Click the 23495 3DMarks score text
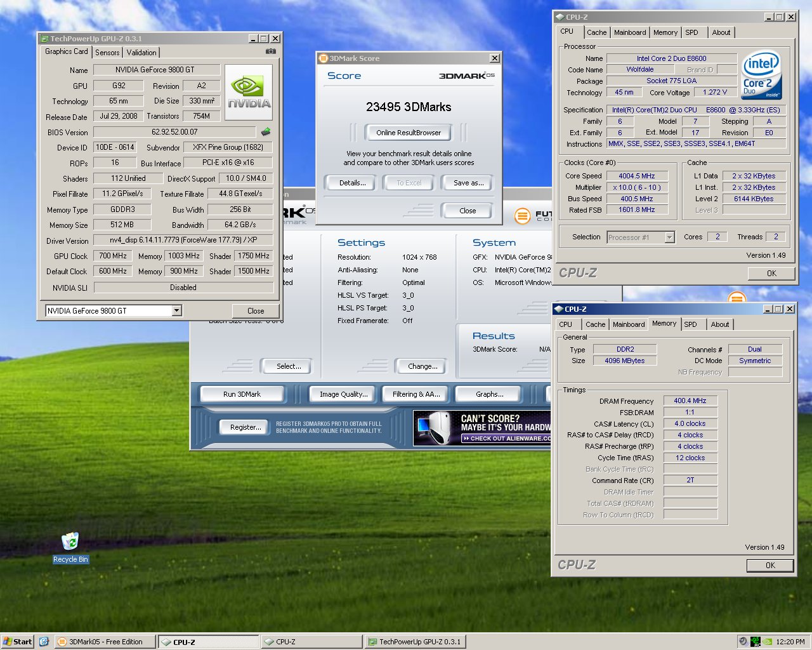812x650 pixels. [409, 107]
